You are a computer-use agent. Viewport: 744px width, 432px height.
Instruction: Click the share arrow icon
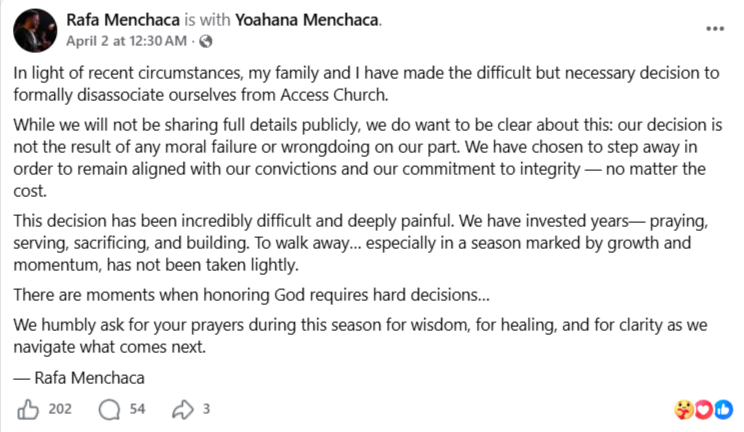pyautogui.click(x=183, y=408)
